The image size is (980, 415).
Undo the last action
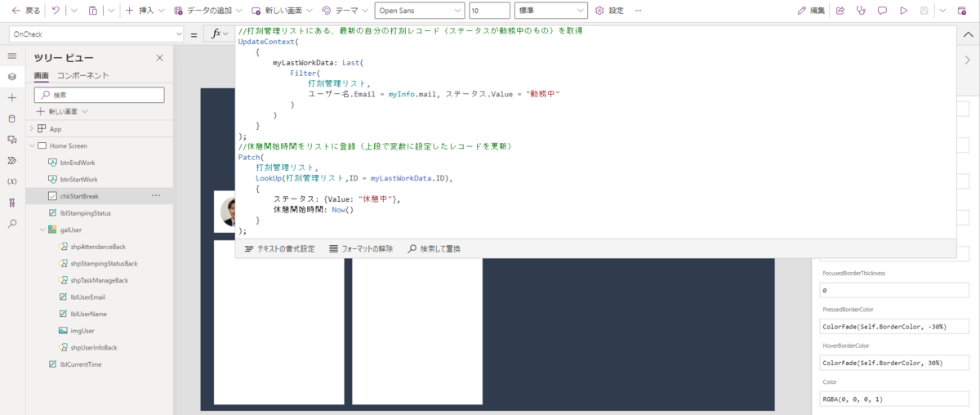tap(56, 11)
